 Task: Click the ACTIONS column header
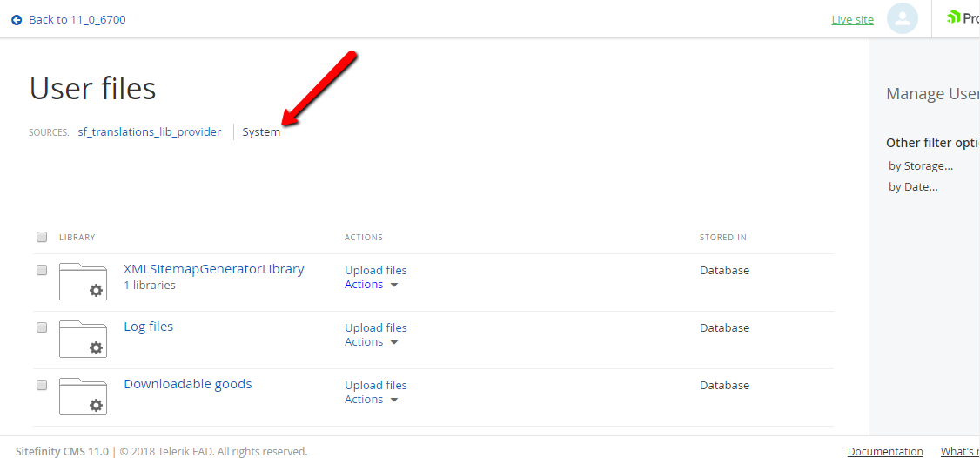pos(364,238)
